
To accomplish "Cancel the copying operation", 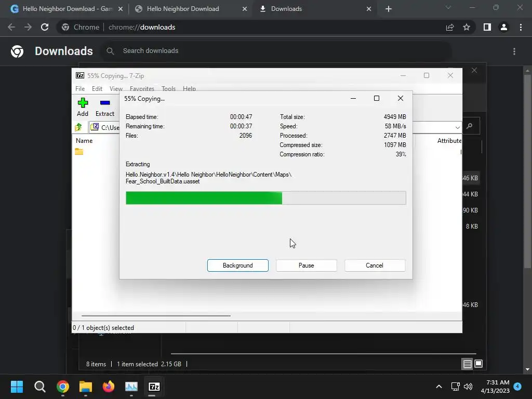I will point(375,265).
